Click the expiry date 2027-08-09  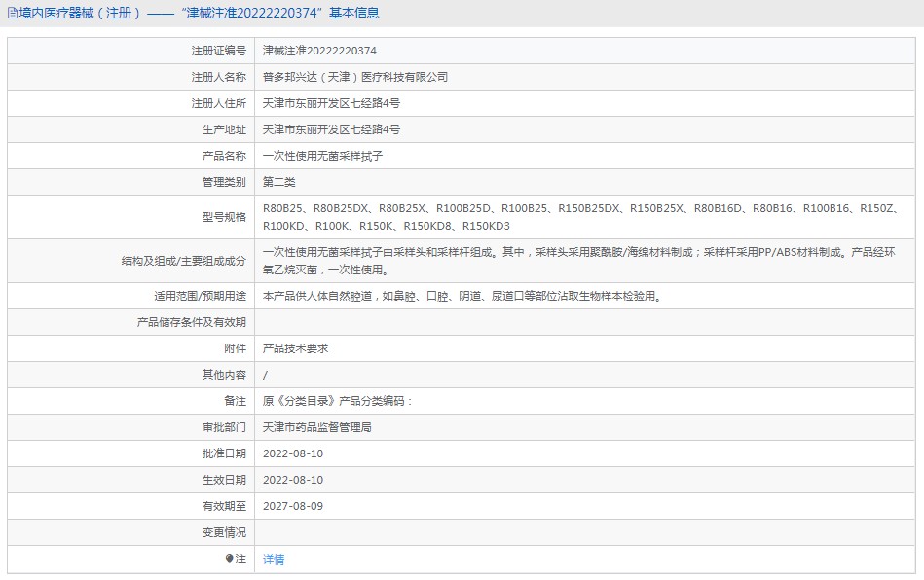pos(293,506)
